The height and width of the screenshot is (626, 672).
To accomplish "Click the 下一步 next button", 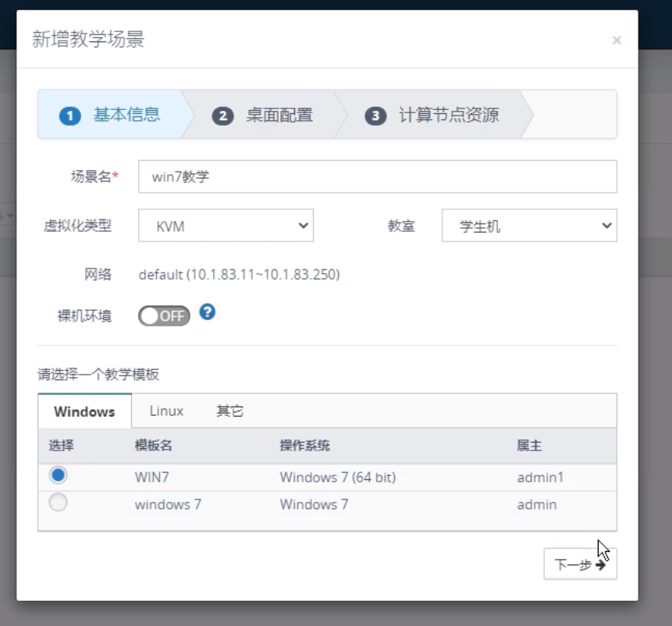I will coord(580,564).
